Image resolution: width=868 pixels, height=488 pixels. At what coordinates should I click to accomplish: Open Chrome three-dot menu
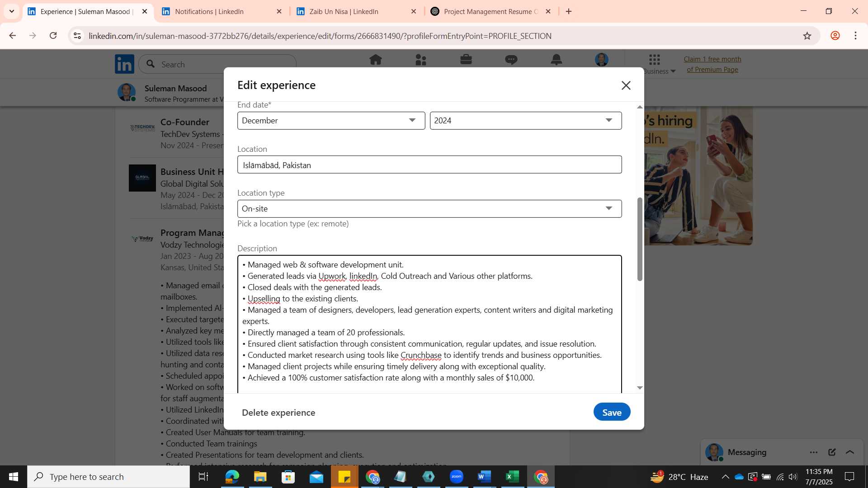point(855,36)
